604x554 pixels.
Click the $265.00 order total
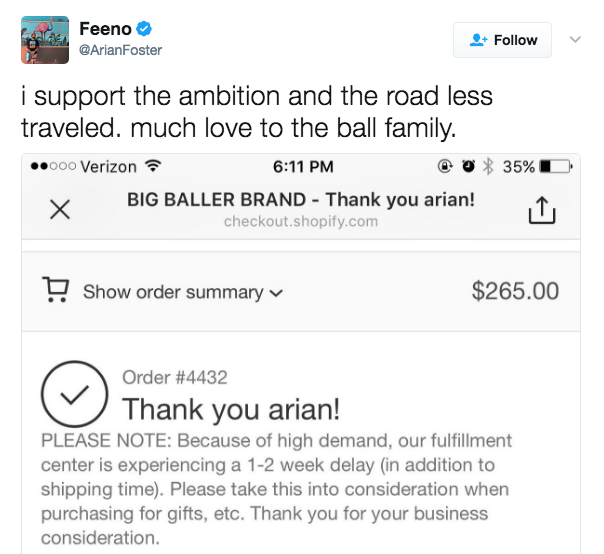coord(515,291)
